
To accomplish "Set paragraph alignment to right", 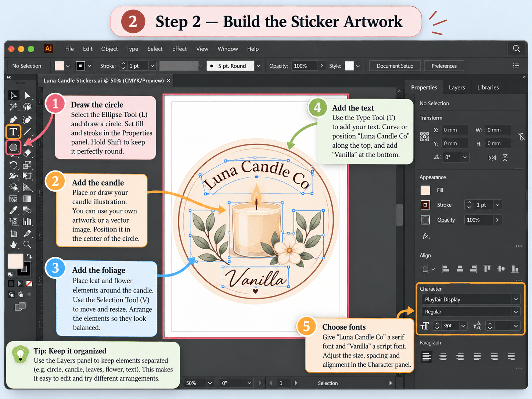I will (460, 357).
